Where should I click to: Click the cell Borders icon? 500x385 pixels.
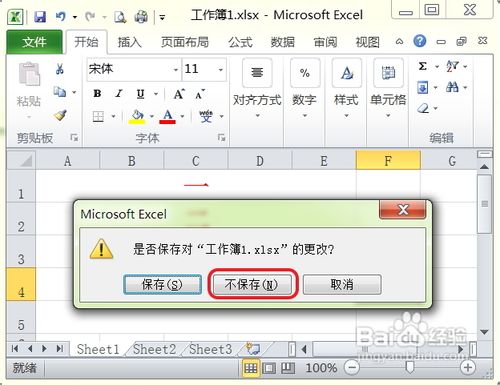click(x=98, y=117)
